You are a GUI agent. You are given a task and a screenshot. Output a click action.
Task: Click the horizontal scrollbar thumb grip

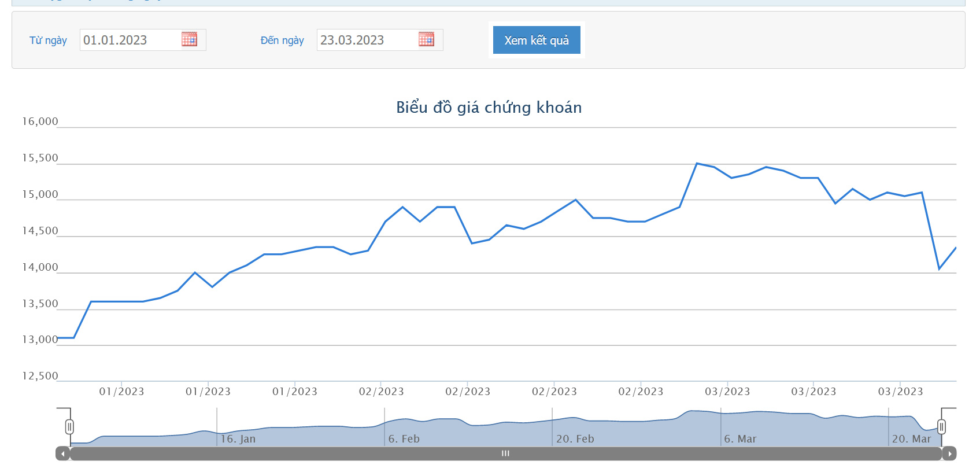pos(505,454)
